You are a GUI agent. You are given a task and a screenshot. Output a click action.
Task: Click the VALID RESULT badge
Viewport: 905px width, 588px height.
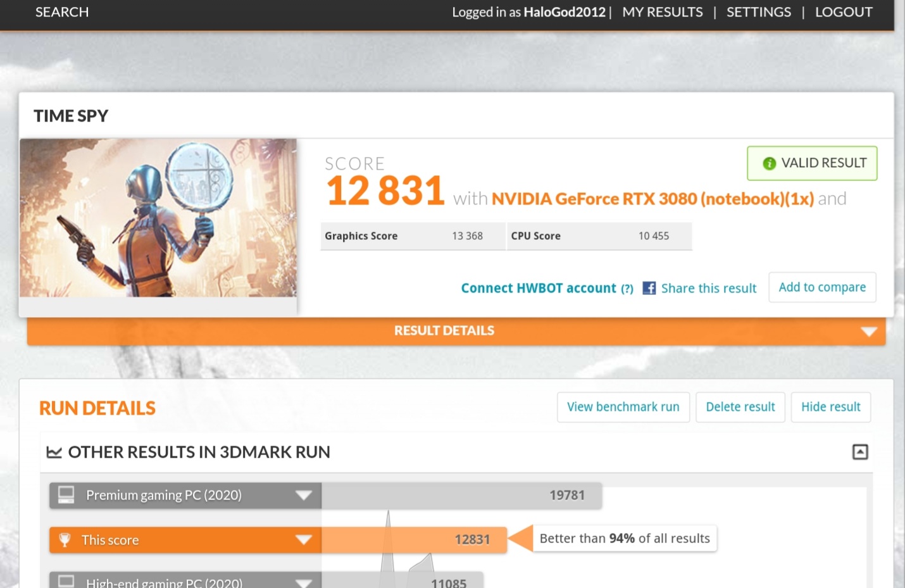[x=812, y=163]
